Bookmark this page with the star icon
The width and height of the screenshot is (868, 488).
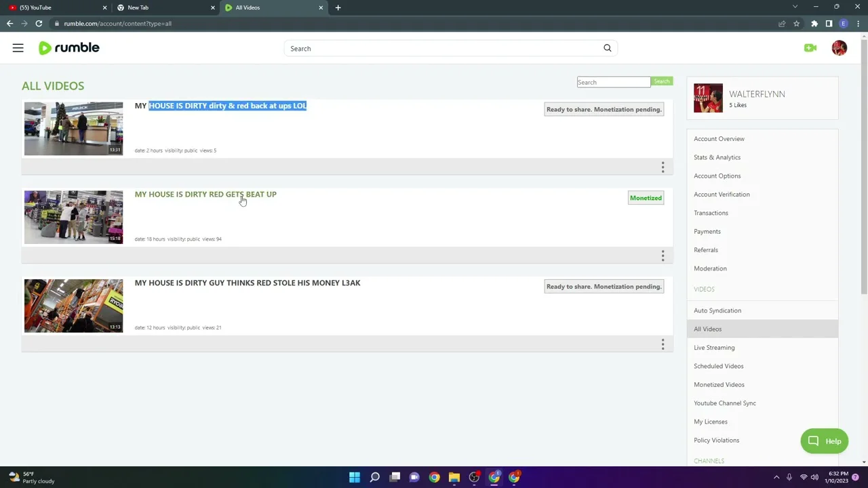[x=796, y=24]
